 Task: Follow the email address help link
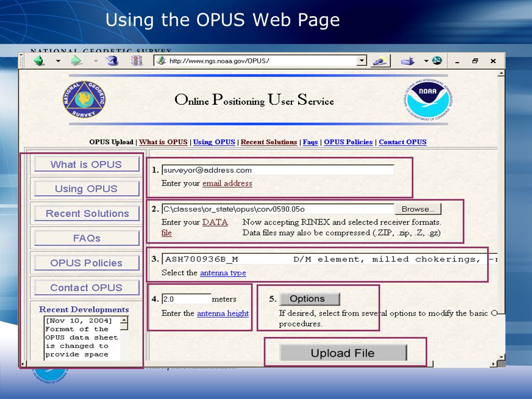227,183
